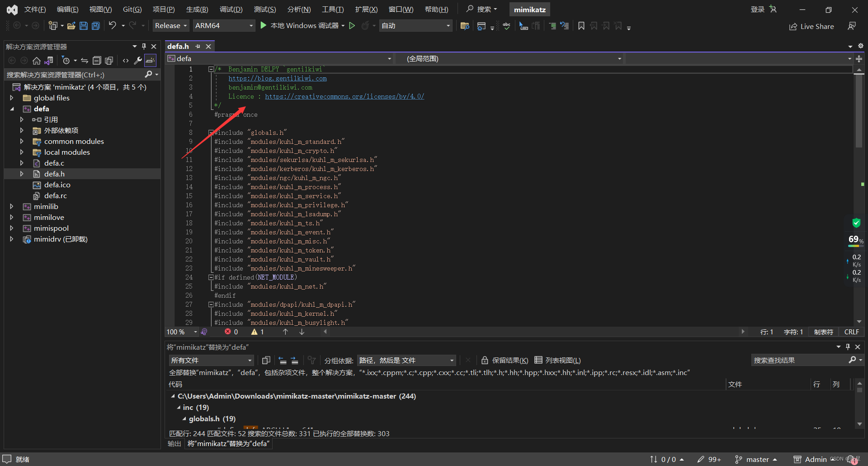The width and height of the screenshot is (868, 466).
Task: Toggle List View in find results
Action: click(558, 361)
